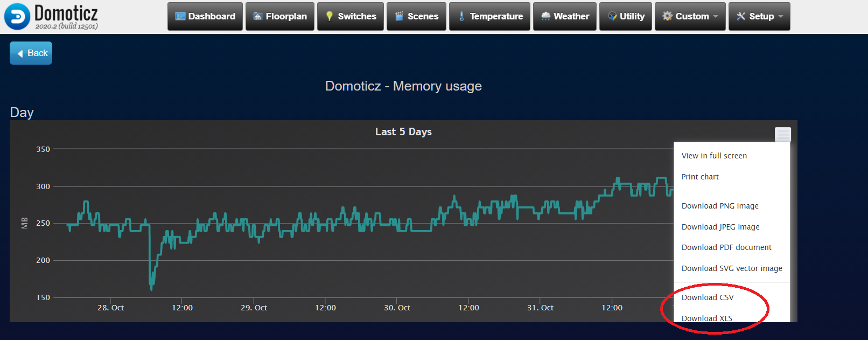The image size is (868, 340).
Task: Click the 200 y-axis value
Action: click(43, 260)
